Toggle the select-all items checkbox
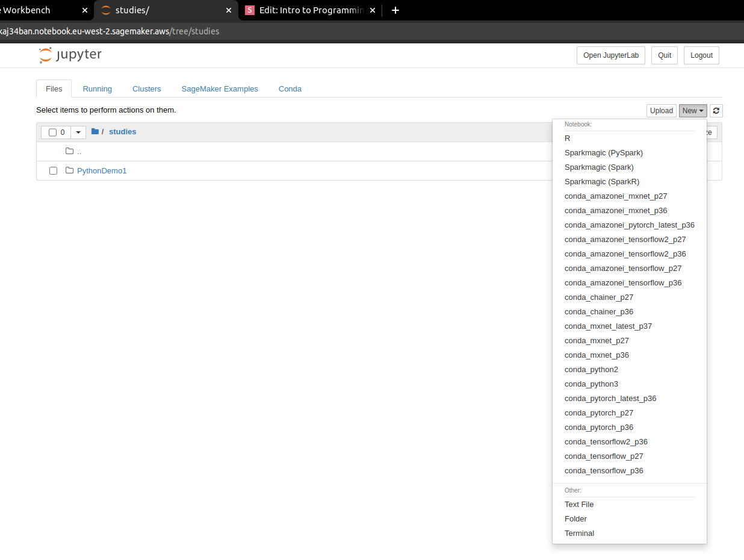 [x=52, y=132]
